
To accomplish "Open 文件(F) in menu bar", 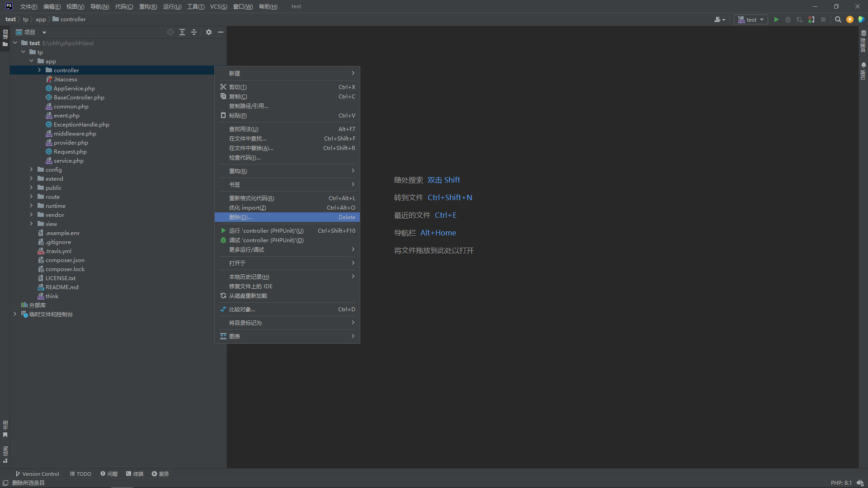I will 28,6.
